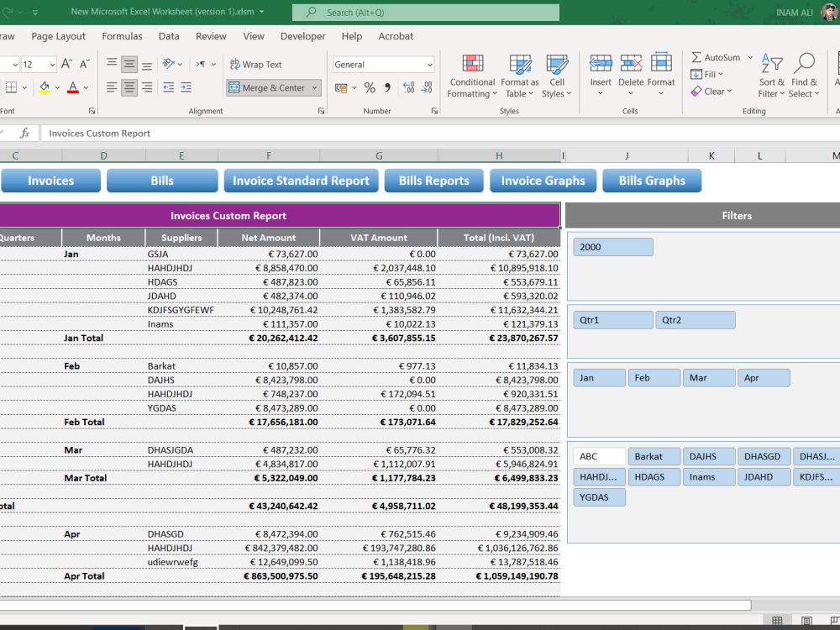Click the Windows Search bar
This screenshot has height=630, width=840.
(x=425, y=13)
